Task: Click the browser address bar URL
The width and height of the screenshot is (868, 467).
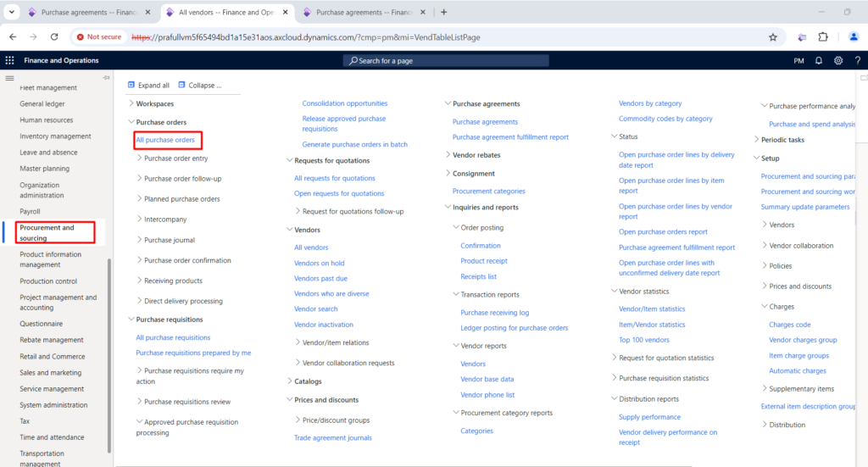Action: click(x=305, y=37)
